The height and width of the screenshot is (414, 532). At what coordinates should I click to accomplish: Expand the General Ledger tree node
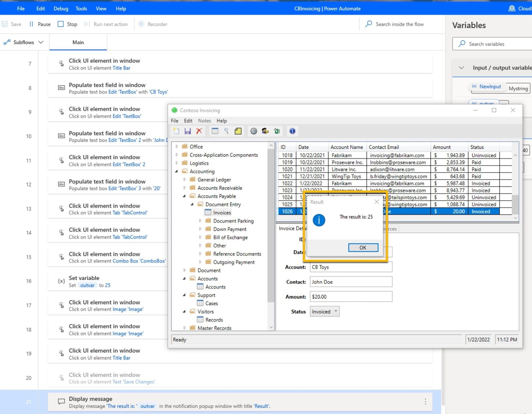pyautogui.click(x=185, y=180)
